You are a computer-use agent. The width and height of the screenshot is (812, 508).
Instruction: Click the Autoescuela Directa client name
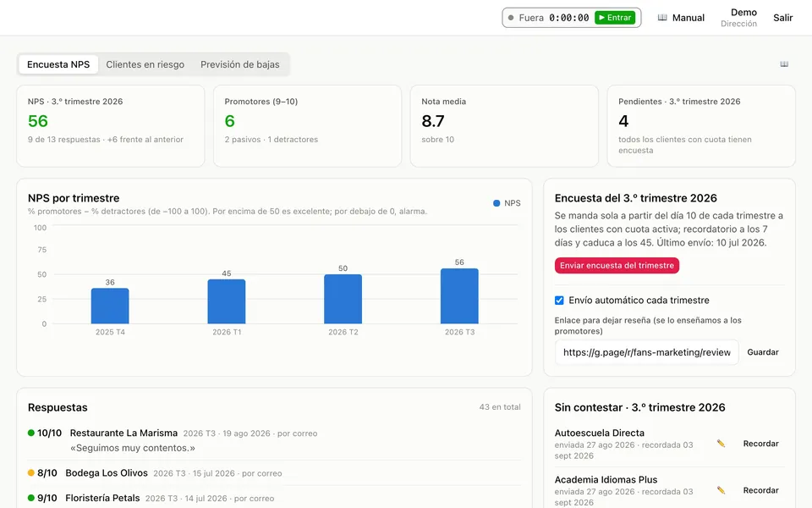click(x=599, y=433)
